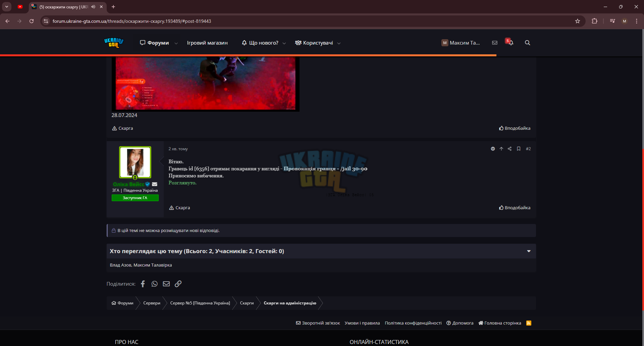The height and width of the screenshot is (346, 644).
Task: Open Форуми menu item
Action: click(154, 43)
